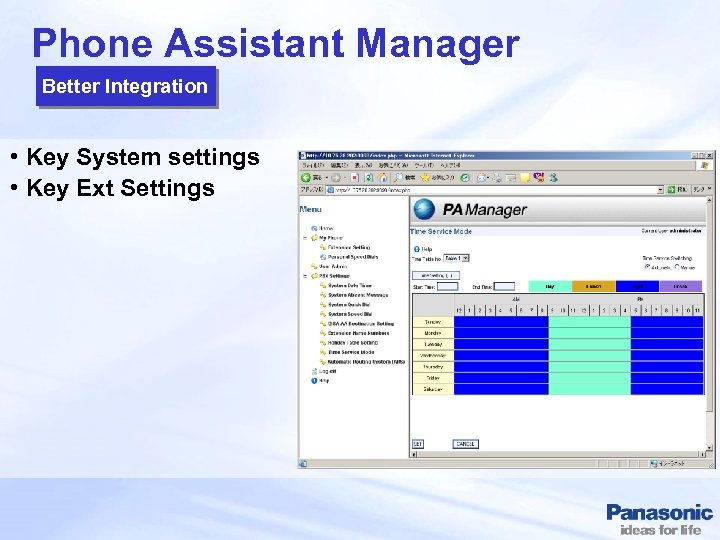Viewport: 720px width, 540px height.
Task: Click the CANCEL button
Action: point(466,444)
